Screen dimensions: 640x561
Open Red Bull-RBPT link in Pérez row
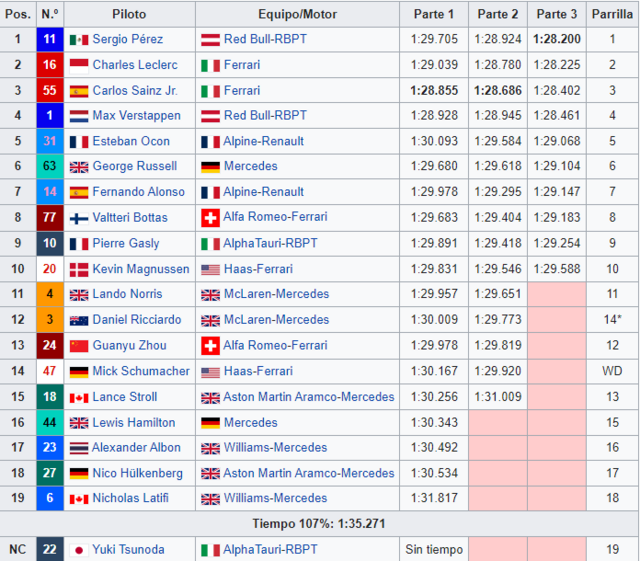[x=265, y=39]
